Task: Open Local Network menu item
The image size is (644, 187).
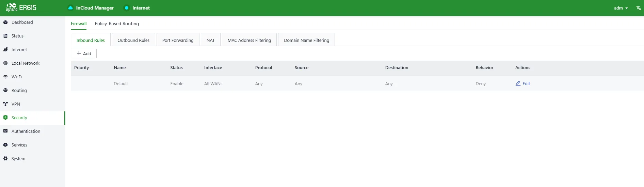Action: pyautogui.click(x=32, y=63)
